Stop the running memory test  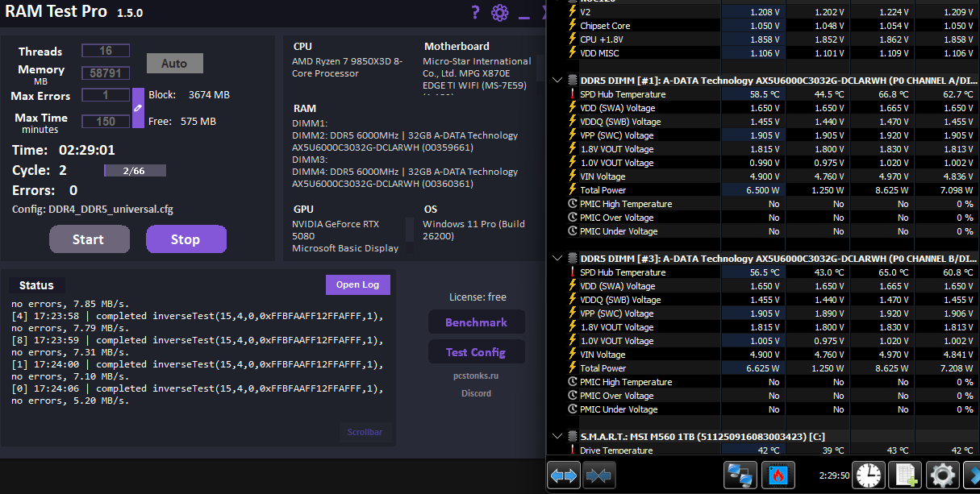[186, 239]
